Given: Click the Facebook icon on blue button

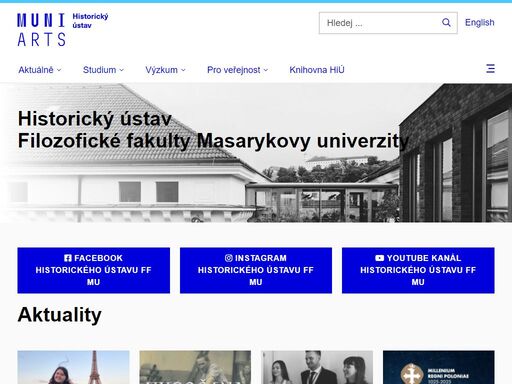Looking at the screenshot, I should tap(68, 258).
